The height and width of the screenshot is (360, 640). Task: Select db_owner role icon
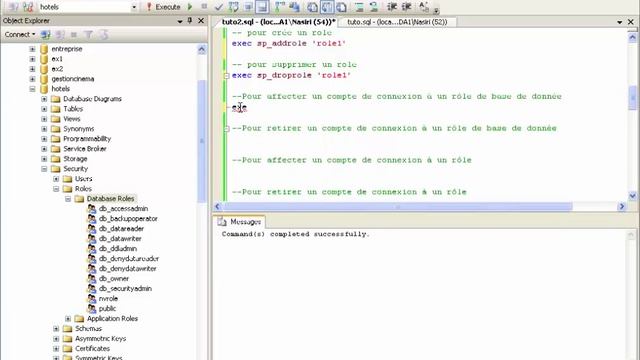coord(92,279)
